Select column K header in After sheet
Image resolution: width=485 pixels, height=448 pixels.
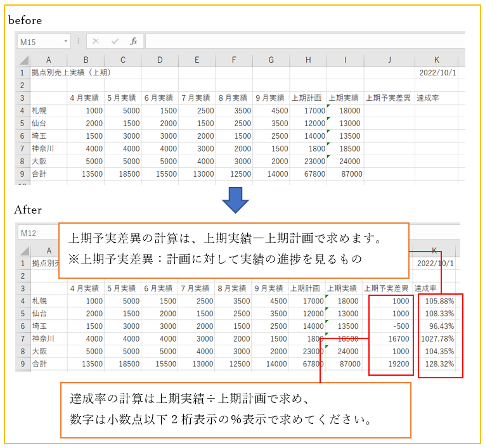[x=434, y=251]
